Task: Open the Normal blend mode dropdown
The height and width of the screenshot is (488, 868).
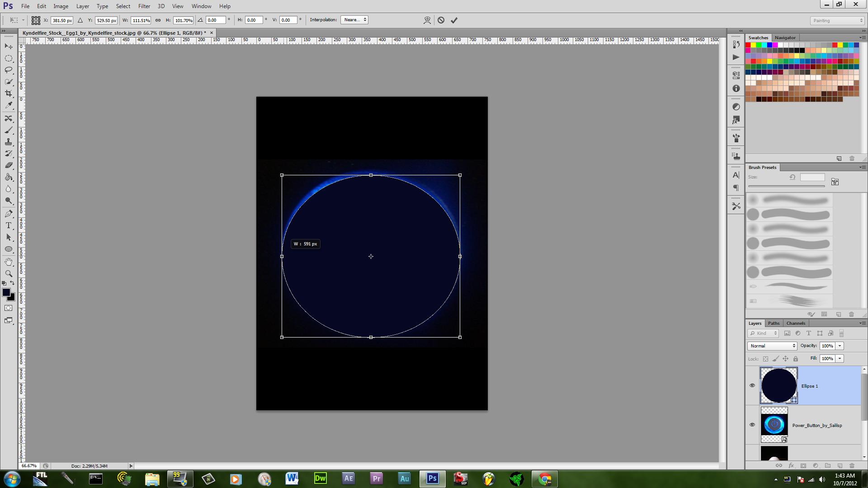Action: (772, 346)
